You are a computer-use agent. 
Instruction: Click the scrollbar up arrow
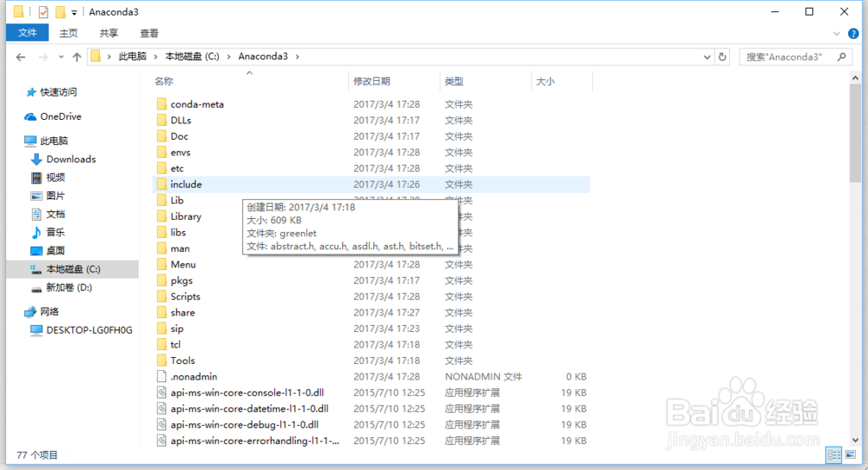(855, 78)
